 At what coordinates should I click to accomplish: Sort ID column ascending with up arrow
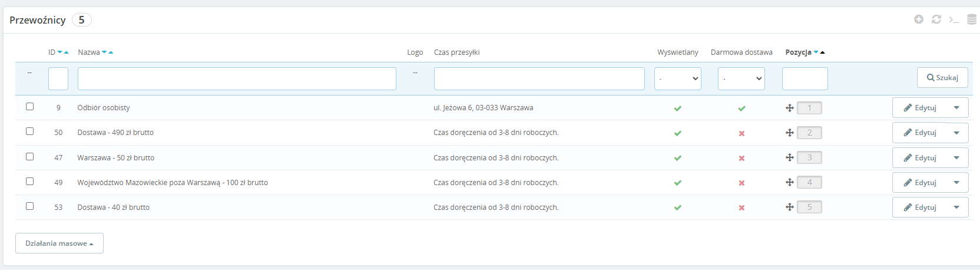click(66, 52)
